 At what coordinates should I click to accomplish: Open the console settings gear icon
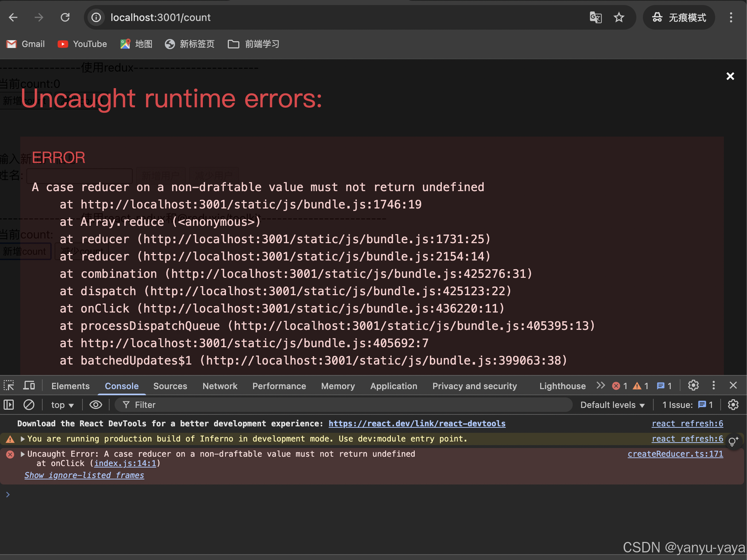tap(733, 405)
